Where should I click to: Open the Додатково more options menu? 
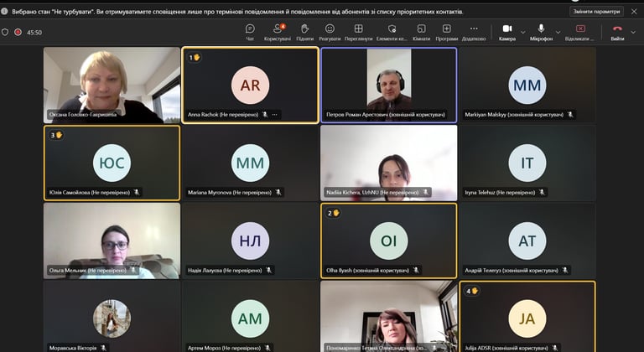474,33
